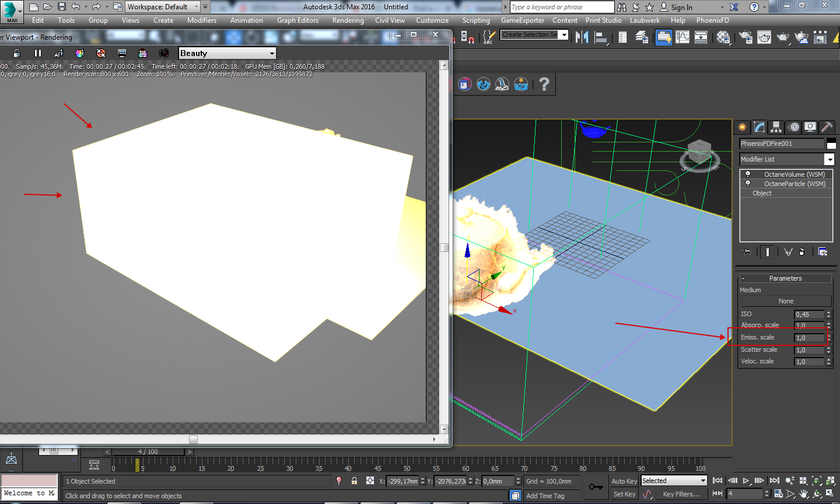Click the search keyword field
The width and height of the screenshot is (840, 504).
562,7
